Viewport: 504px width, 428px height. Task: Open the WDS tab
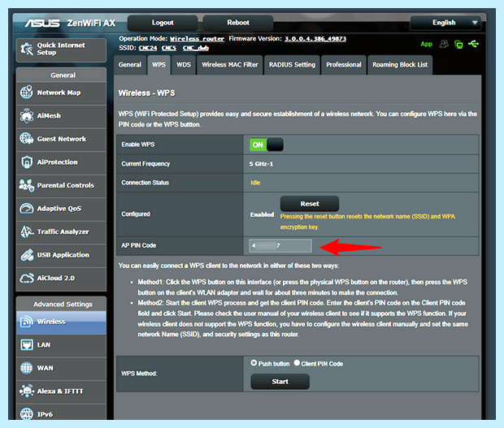point(184,65)
